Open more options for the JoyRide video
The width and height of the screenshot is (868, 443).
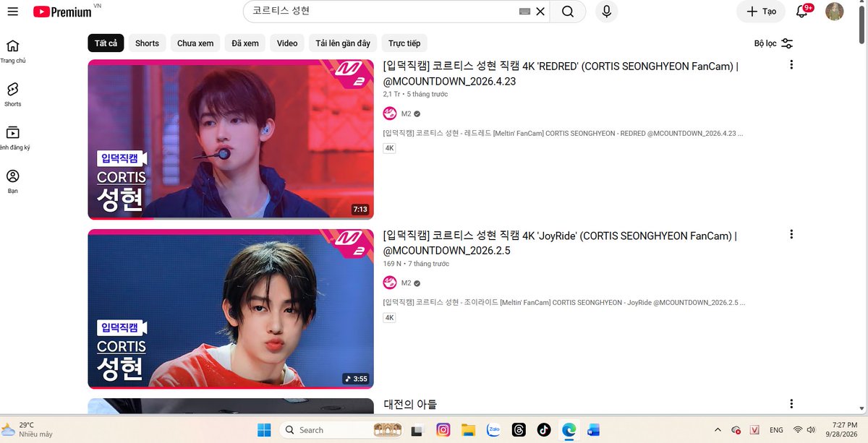coord(791,234)
